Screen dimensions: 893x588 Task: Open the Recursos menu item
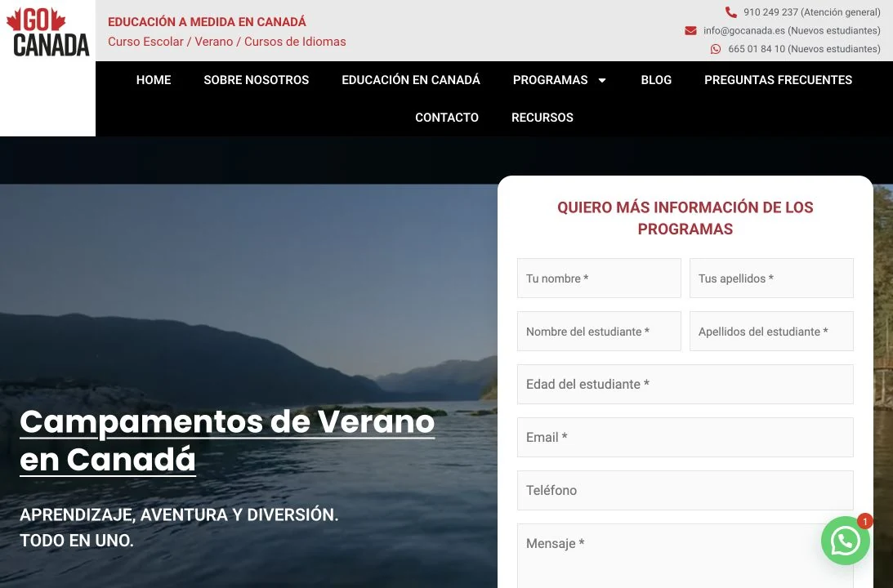click(x=542, y=118)
